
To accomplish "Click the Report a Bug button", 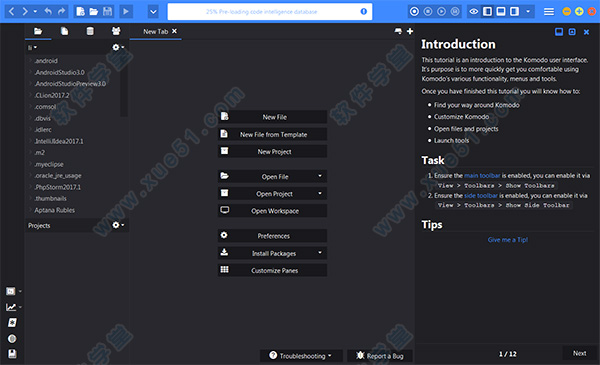I will (380, 356).
